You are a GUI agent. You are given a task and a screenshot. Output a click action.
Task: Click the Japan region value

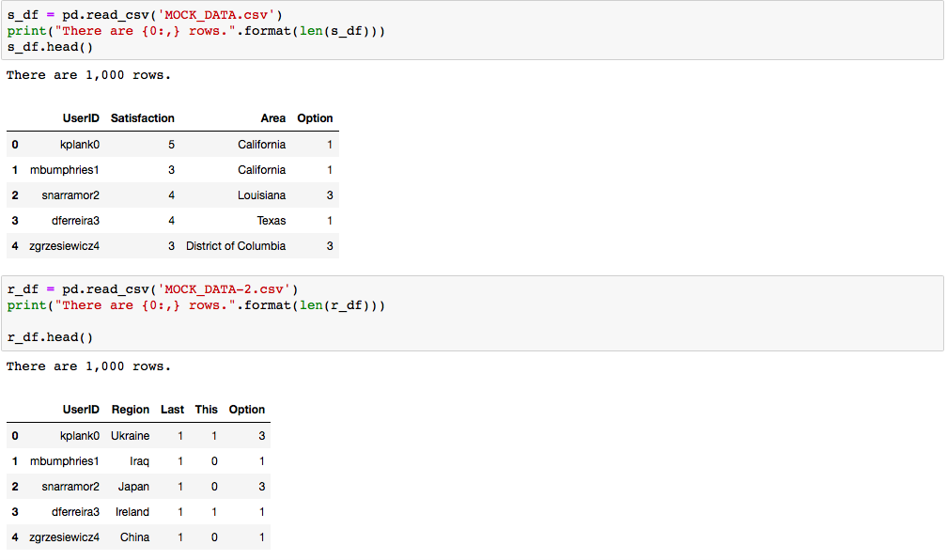coord(133,486)
